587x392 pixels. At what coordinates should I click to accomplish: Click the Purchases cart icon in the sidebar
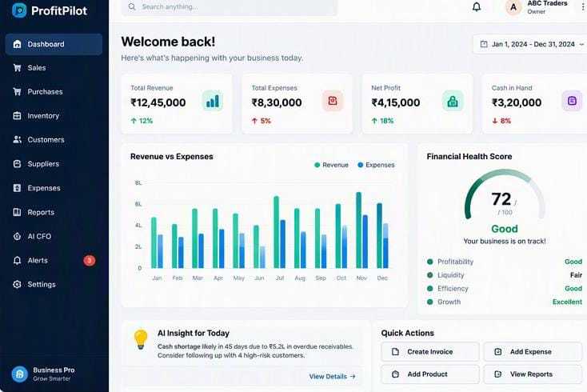point(18,92)
